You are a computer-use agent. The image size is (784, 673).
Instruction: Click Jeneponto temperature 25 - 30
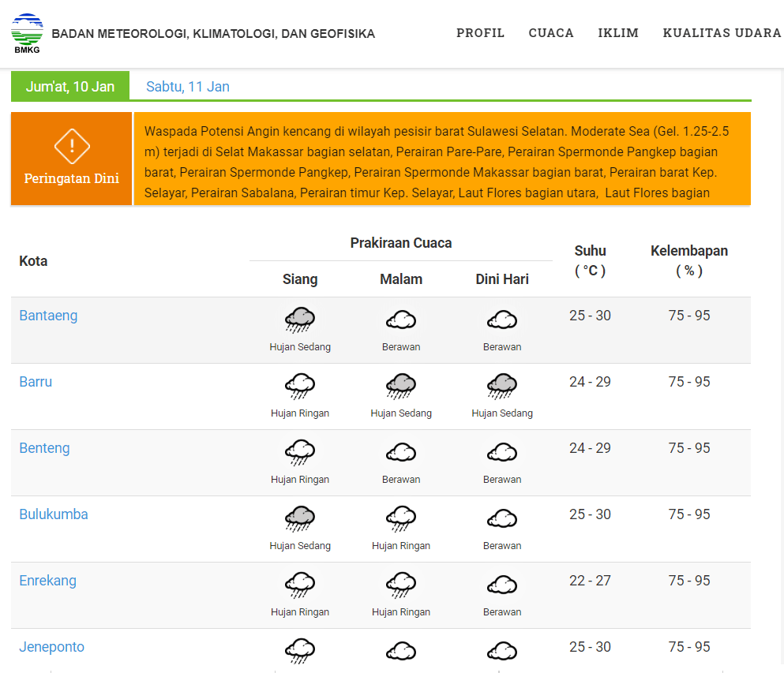pos(590,646)
